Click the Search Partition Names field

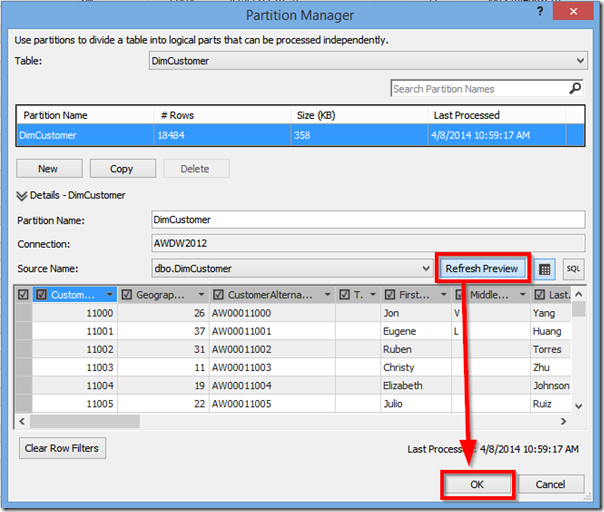pyautogui.click(x=480, y=89)
